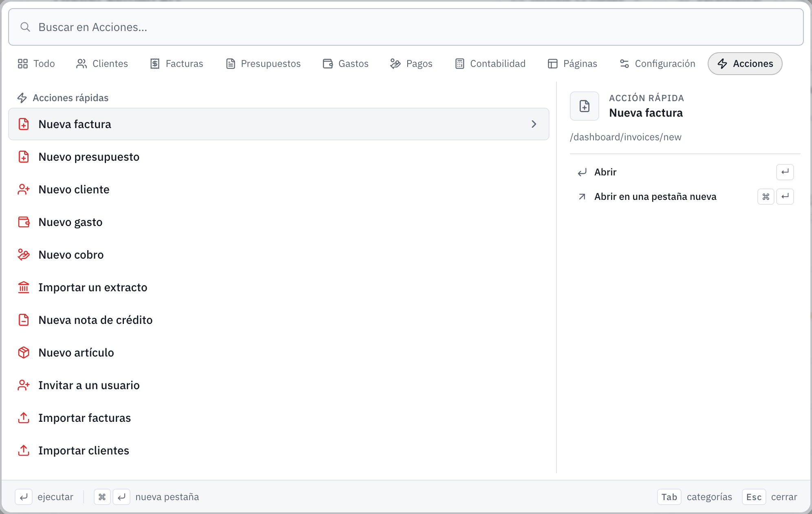
Task: Open the Clientes tab
Action: pos(102,64)
